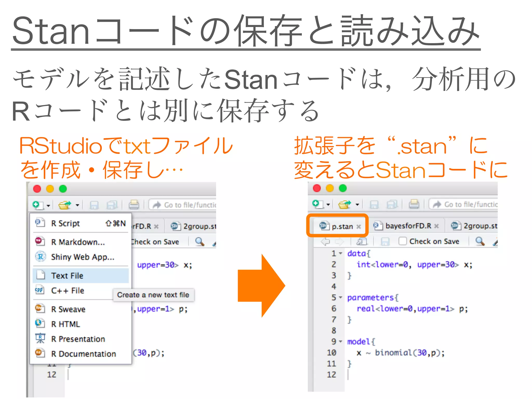Click New File icon in right RStudio window
Screen dimensions: 532x399
pos(318,204)
